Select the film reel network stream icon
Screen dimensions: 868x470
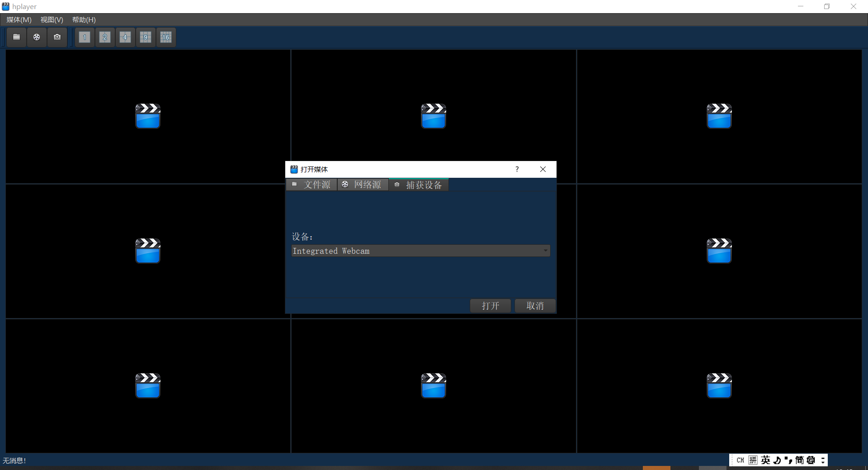(37, 37)
